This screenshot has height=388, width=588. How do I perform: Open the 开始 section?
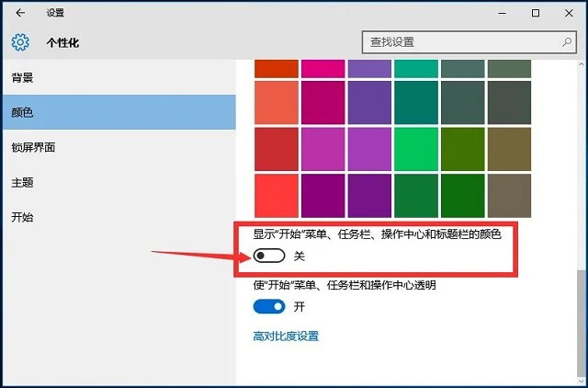119,217
